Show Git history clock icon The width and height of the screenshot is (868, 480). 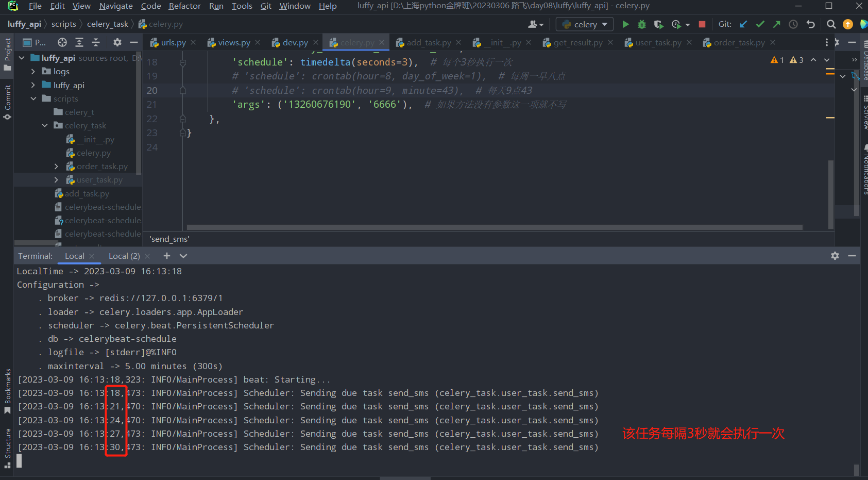793,24
